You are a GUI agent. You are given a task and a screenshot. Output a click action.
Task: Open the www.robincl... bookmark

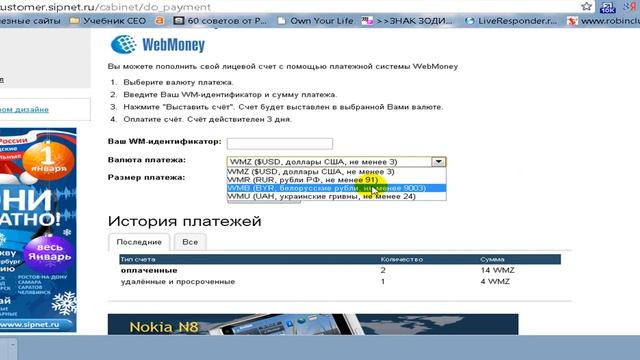pyautogui.click(x=604, y=20)
